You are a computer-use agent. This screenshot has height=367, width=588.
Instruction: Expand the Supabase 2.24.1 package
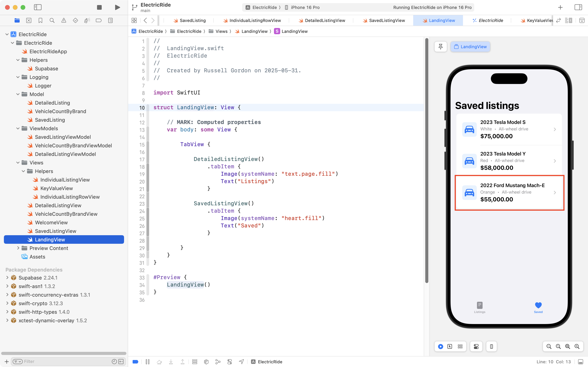pos(7,278)
